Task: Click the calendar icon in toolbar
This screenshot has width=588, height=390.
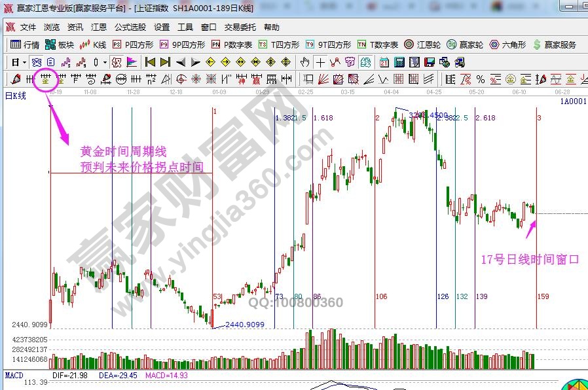Action: pos(384,62)
